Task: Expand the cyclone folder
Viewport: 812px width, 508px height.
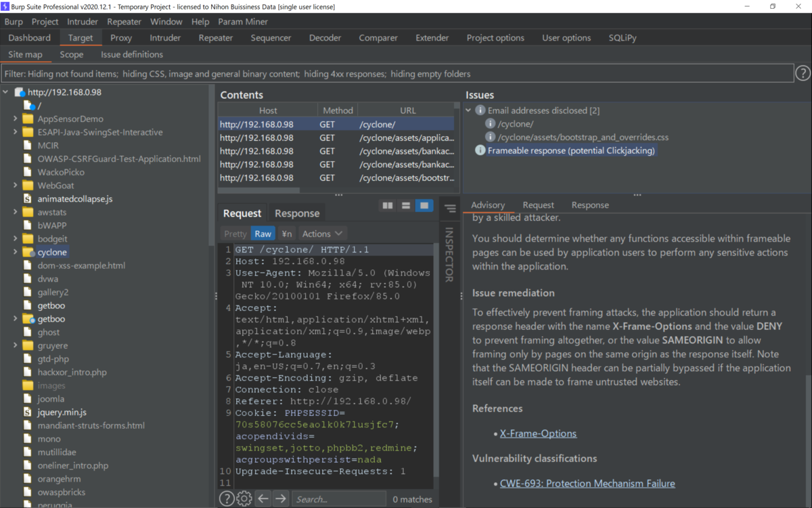Action: [x=16, y=252]
